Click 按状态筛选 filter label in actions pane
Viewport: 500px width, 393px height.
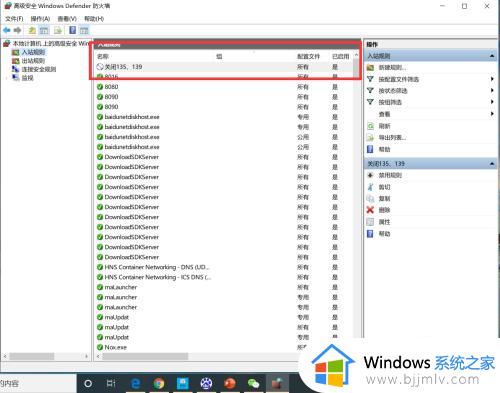tap(393, 91)
